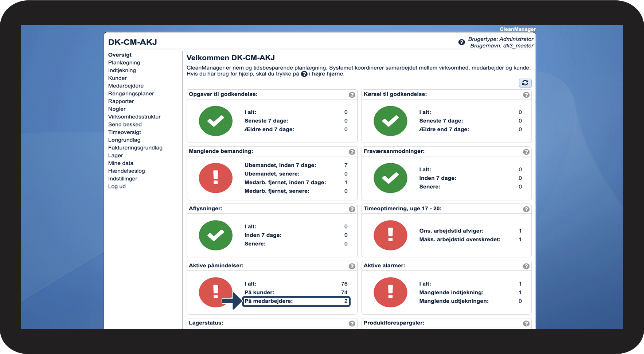Open help for Aktive alarmer
The image size is (644, 354).
[x=526, y=266]
